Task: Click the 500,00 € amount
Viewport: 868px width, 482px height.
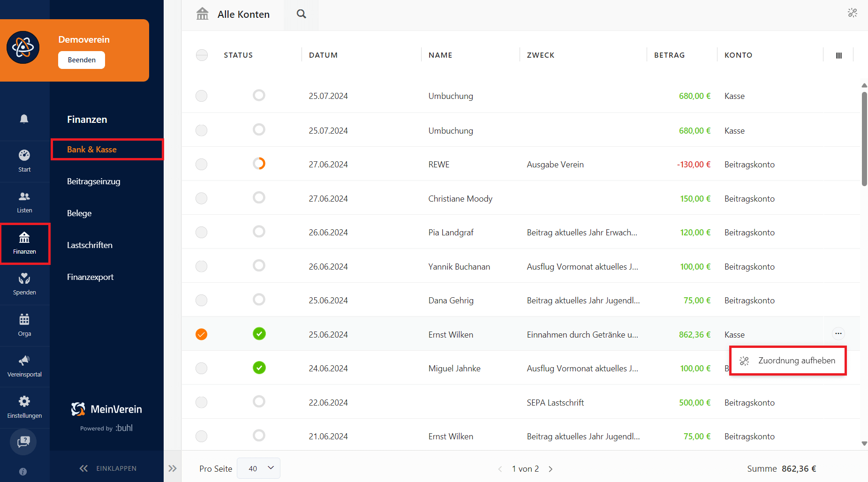Action: (694, 403)
